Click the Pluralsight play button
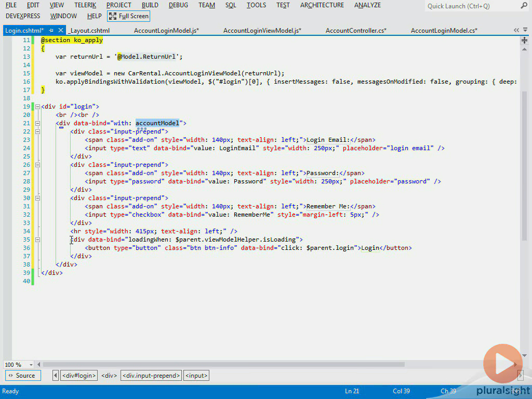 tap(503, 364)
